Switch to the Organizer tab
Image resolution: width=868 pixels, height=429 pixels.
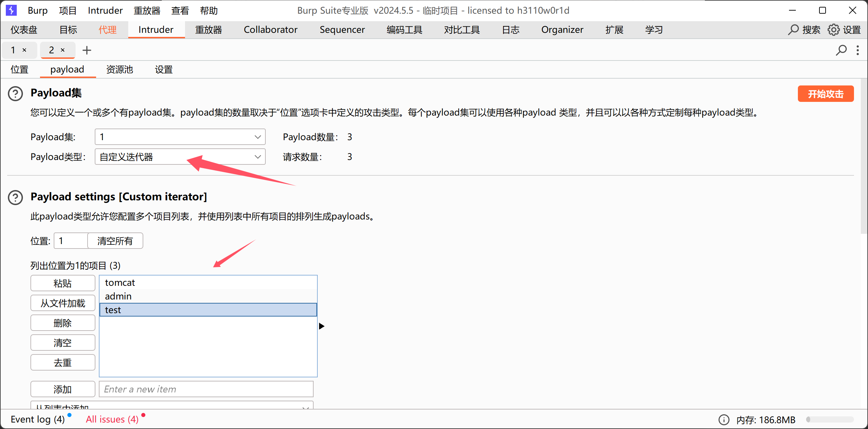click(x=563, y=30)
